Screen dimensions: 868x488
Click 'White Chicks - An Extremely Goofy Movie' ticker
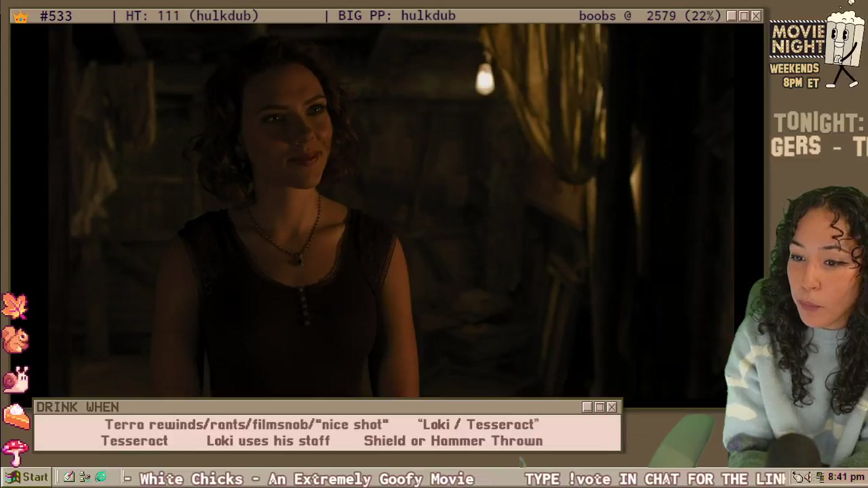click(307, 479)
